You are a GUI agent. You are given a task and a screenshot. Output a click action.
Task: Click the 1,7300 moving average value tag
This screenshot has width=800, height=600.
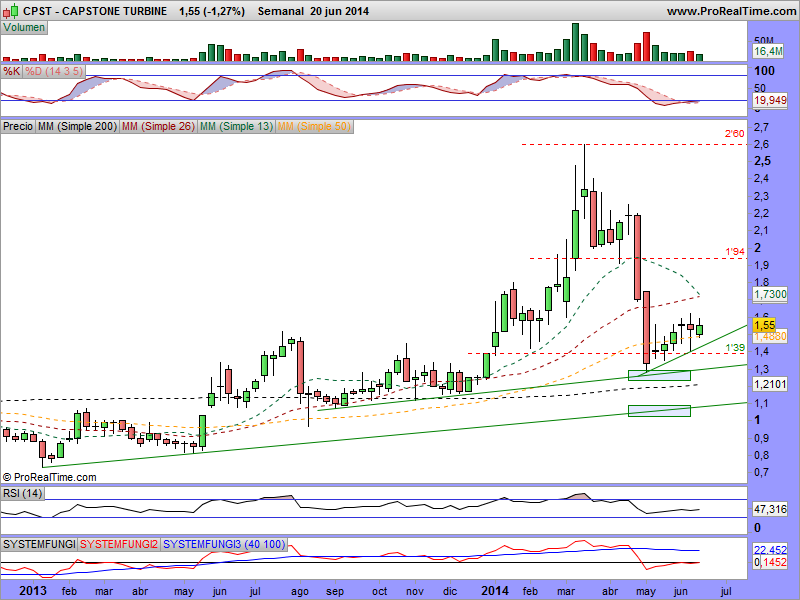click(x=770, y=294)
